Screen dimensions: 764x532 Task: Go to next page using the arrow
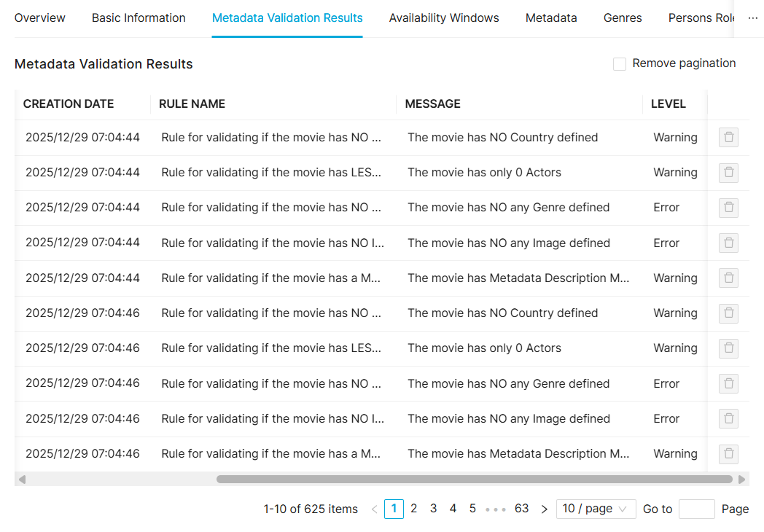click(544, 509)
